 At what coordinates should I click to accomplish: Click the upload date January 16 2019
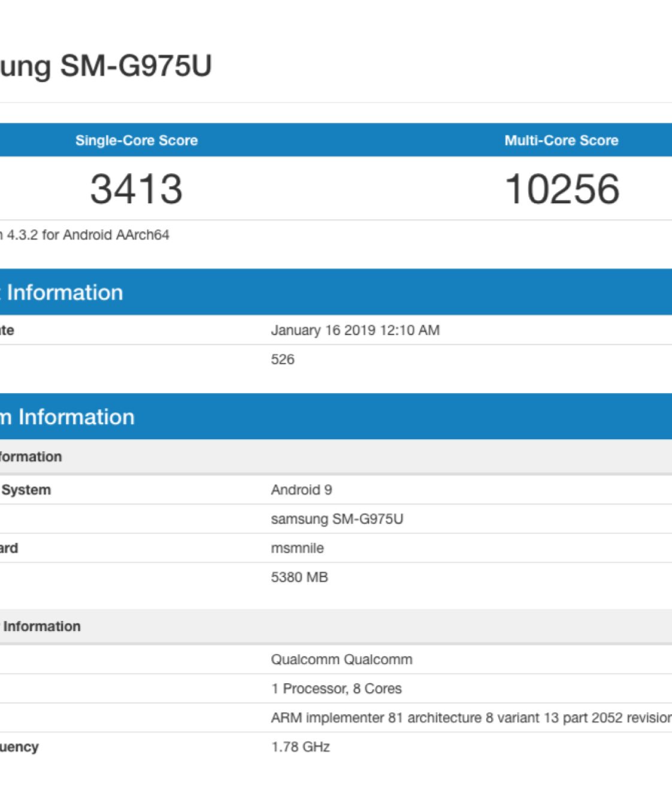[355, 330]
